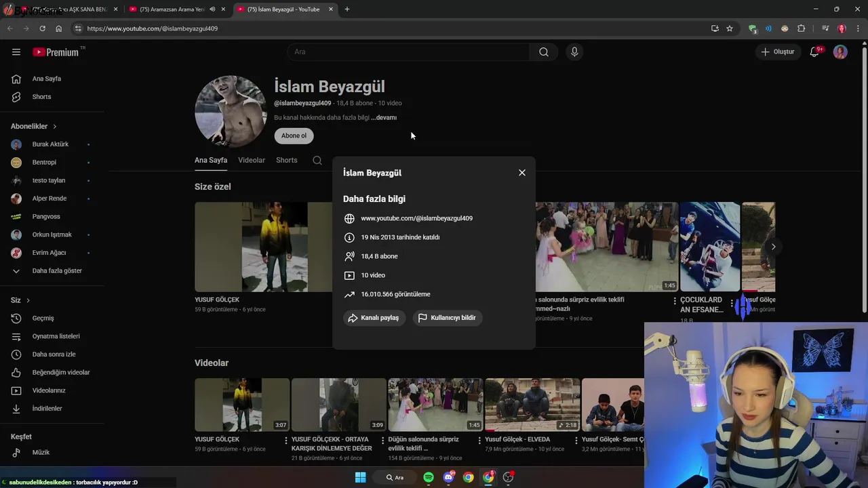Click the search input field
The image size is (868, 488).
tap(408, 52)
